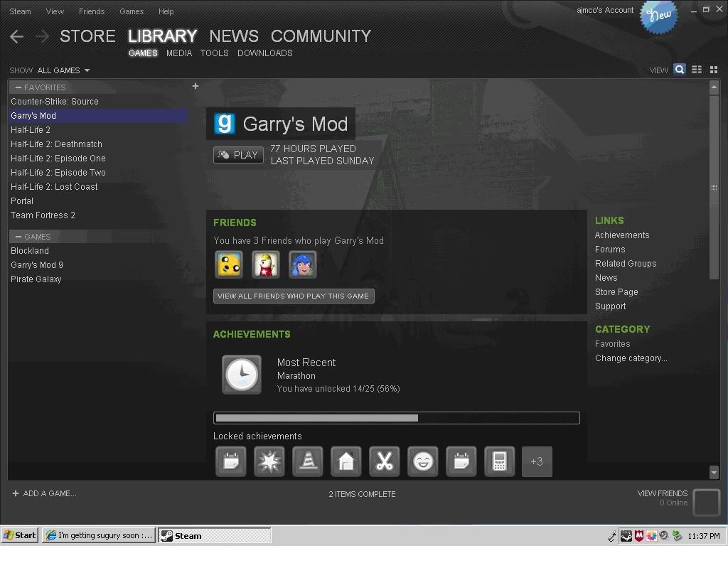Click the smiley face locked achievement
Viewport: 728px width, 563px height.
pyautogui.click(x=423, y=461)
